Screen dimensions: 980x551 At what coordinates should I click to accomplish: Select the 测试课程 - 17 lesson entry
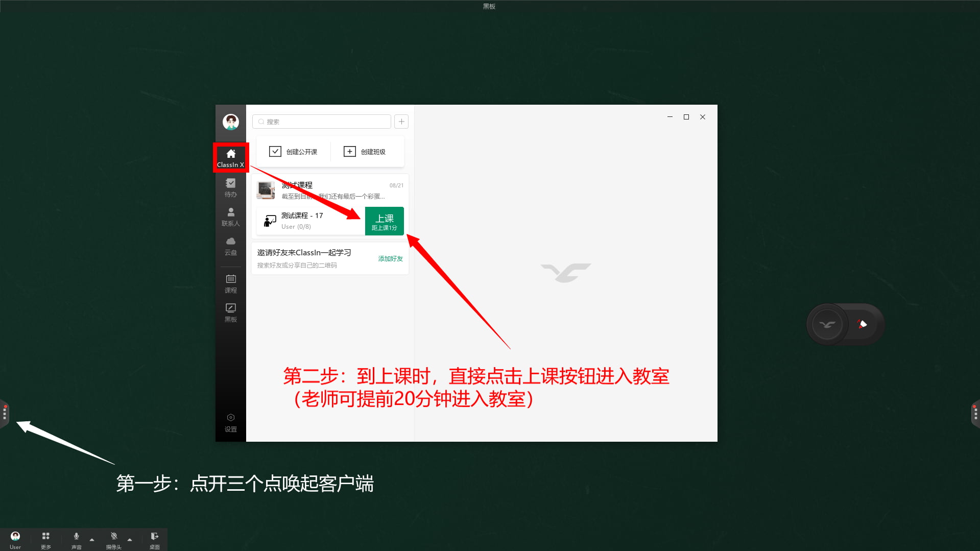tap(310, 221)
